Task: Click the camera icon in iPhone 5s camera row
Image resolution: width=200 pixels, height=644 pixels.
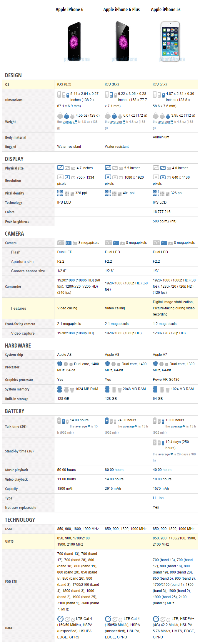Action: point(164,243)
